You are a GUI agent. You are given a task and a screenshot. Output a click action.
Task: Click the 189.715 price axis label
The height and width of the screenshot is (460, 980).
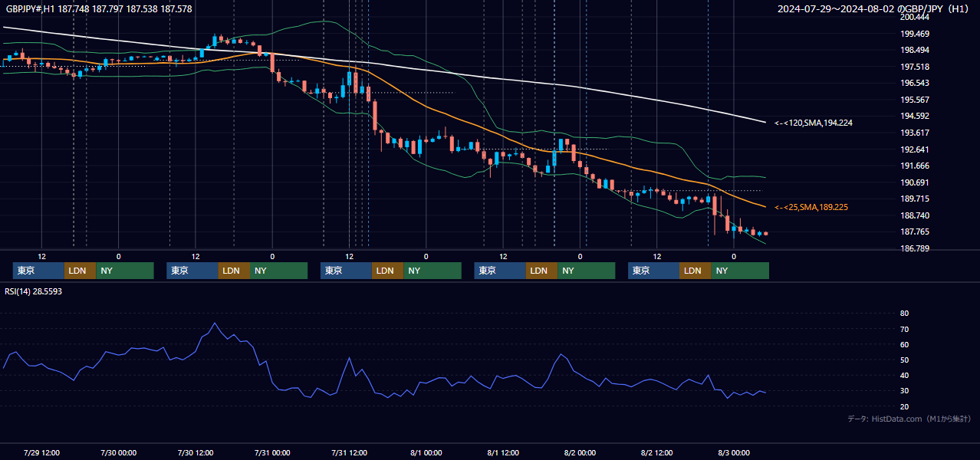pyautogui.click(x=915, y=199)
